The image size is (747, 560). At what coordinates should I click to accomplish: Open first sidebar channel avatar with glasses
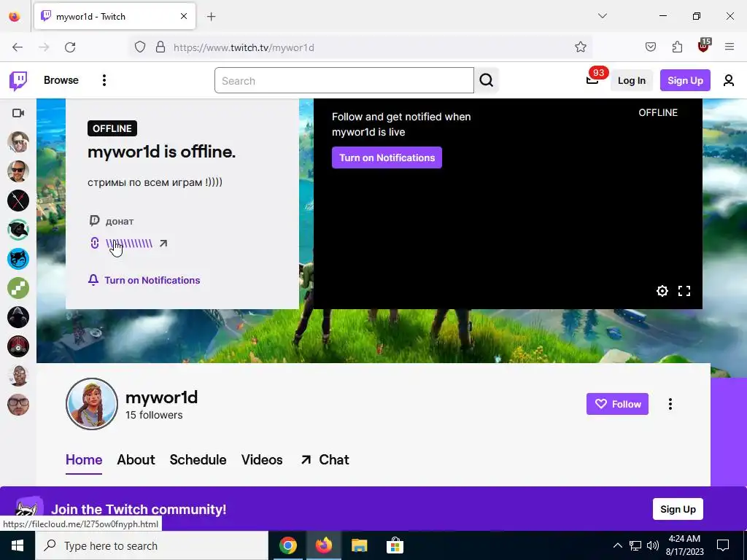pos(18,142)
